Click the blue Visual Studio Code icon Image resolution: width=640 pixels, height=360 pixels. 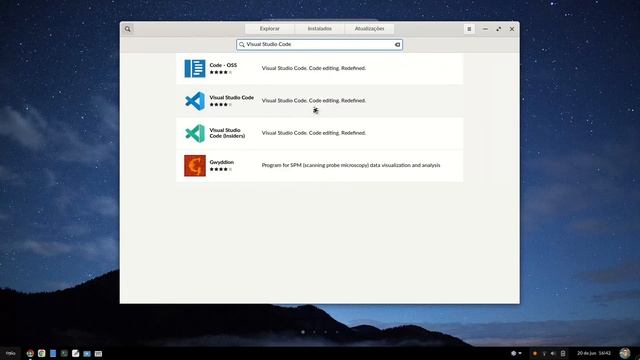[195, 101]
